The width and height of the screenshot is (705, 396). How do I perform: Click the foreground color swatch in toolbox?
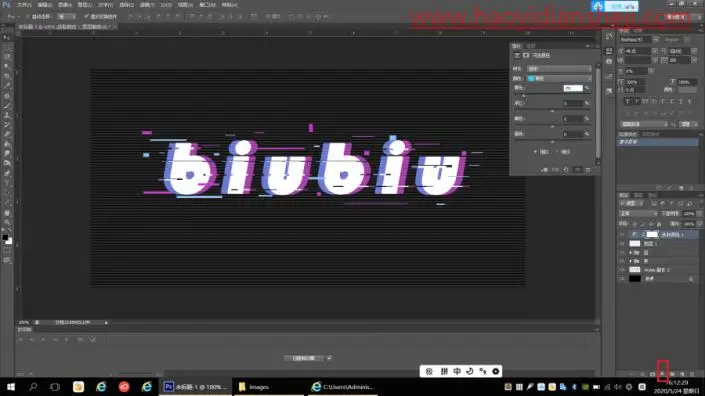pyautogui.click(x=5, y=237)
